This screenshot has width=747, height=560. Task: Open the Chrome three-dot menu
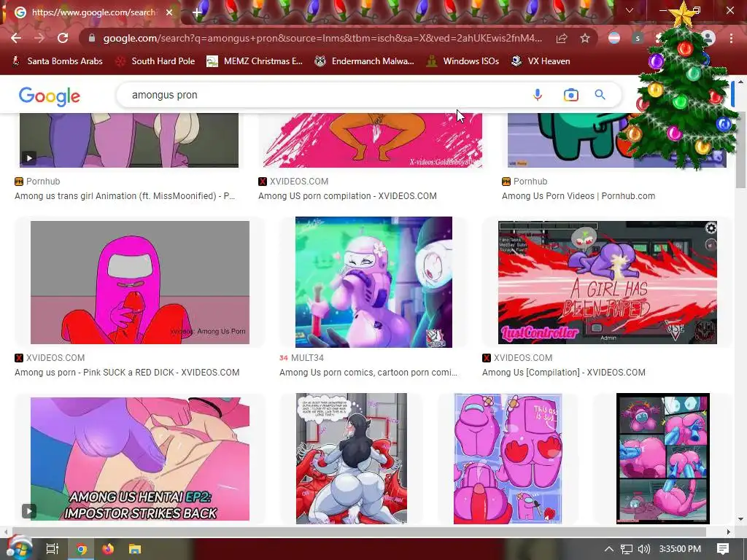coord(731,38)
